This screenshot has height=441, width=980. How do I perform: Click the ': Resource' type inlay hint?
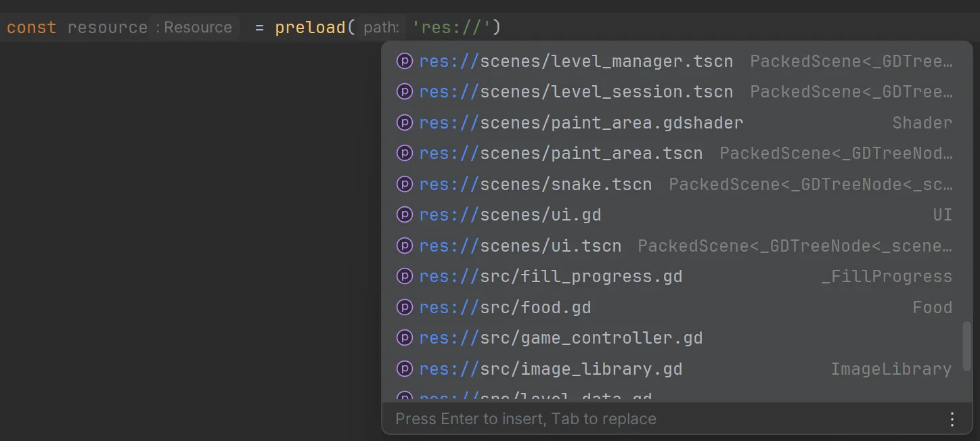tap(194, 28)
